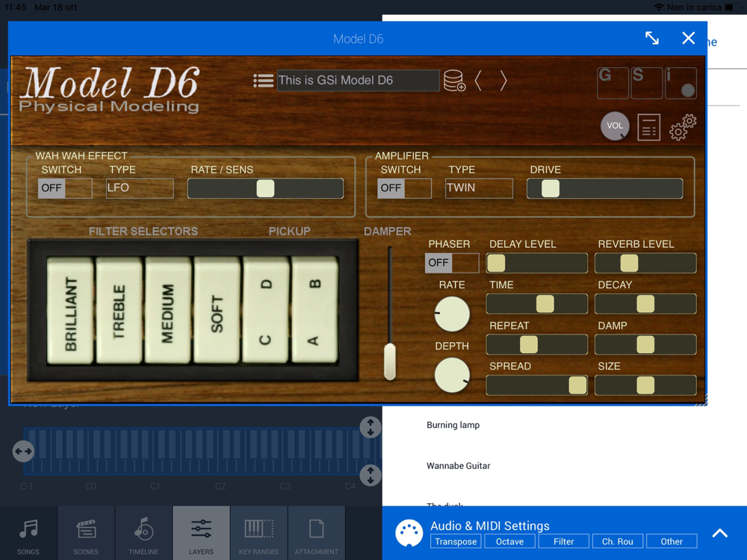The image size is (747, 560).
Task: Click the Audio & MIDI Settings icon
Action: (x=409, y=533)
